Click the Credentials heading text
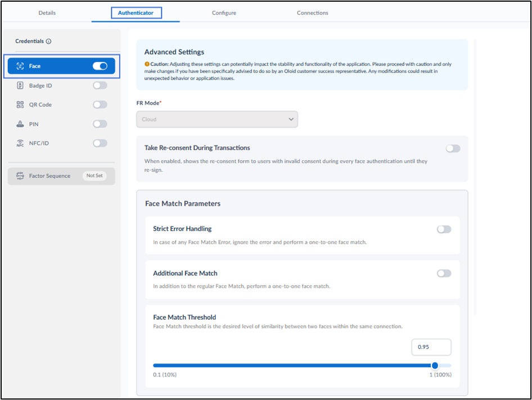Image resolution: width=532 pixels, height=400 pixels. coord(29,42)
